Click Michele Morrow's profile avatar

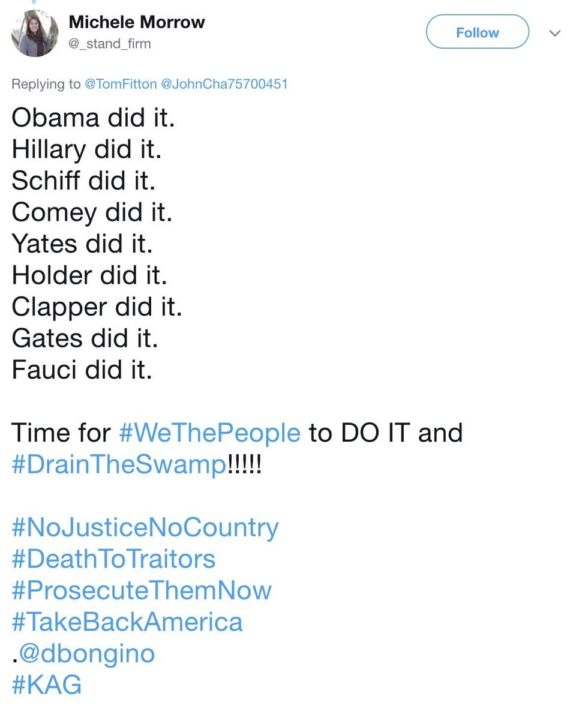pos(35,34)
